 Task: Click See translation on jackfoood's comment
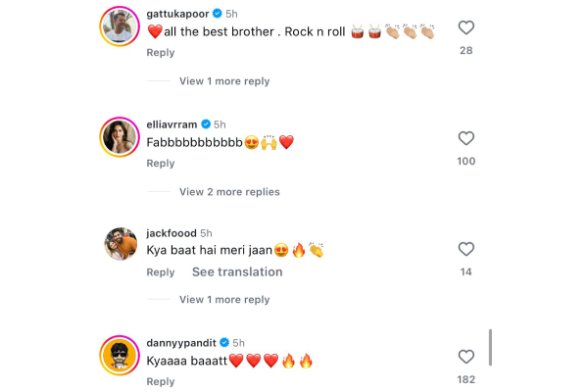[237, 272]
